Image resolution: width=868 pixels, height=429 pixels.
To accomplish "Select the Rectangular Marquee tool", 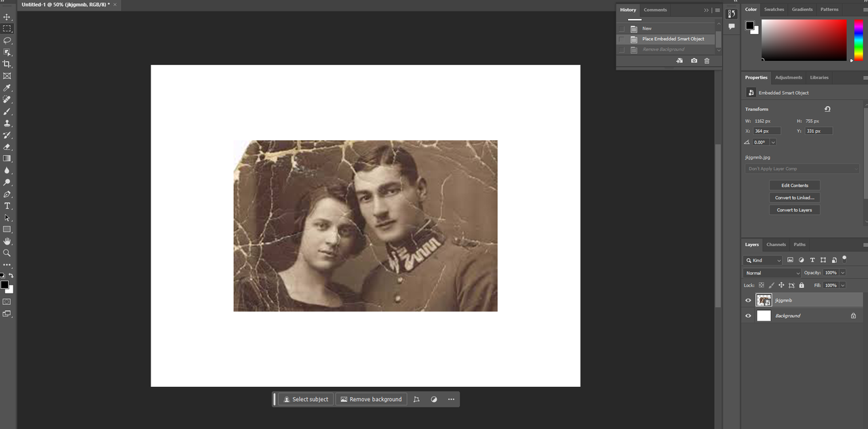I will click(x=7, y=28).
